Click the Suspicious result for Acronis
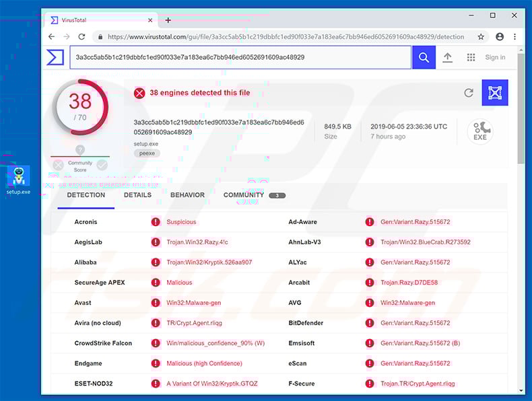Screen dimensions: 532x401 [181, 222]
